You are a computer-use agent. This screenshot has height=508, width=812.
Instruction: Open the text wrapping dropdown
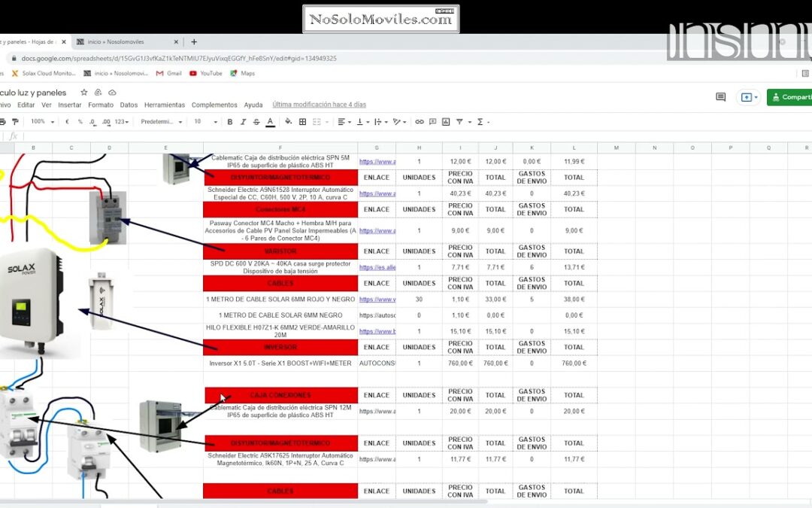(380, 122)
